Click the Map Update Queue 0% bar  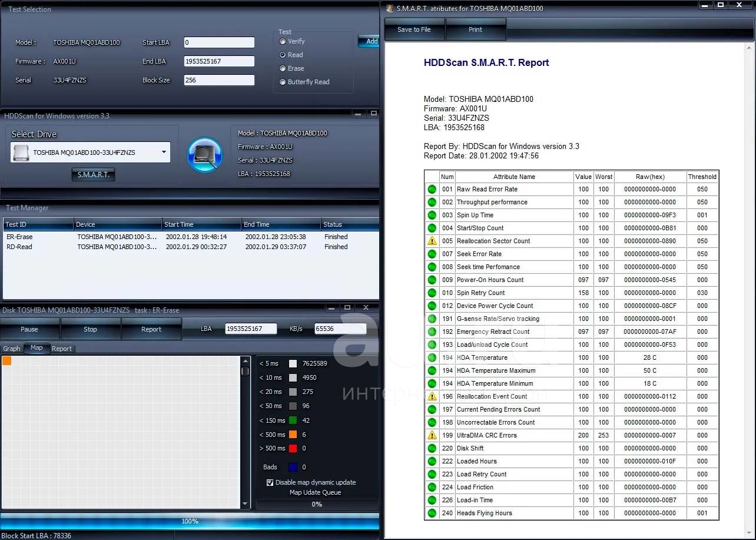[x=317, y=504]
